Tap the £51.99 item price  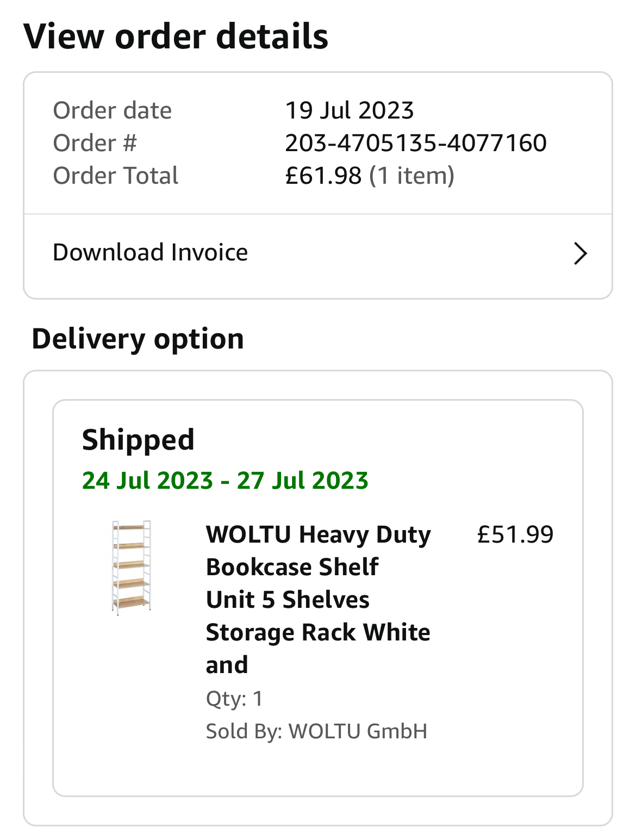point(515,534)
